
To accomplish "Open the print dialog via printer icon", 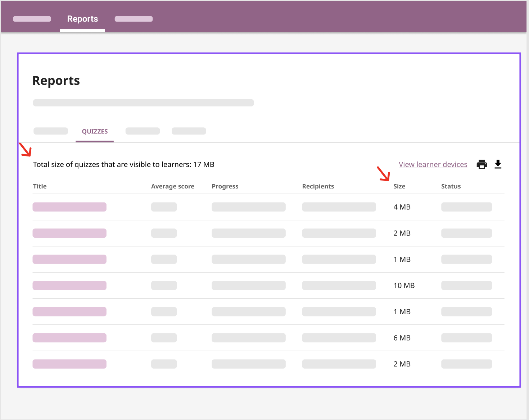I will [x=481, y=164].
